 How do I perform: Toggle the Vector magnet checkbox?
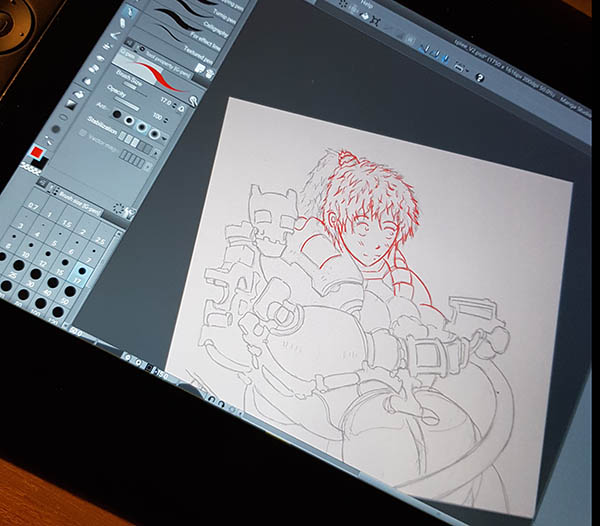[82, 133]
